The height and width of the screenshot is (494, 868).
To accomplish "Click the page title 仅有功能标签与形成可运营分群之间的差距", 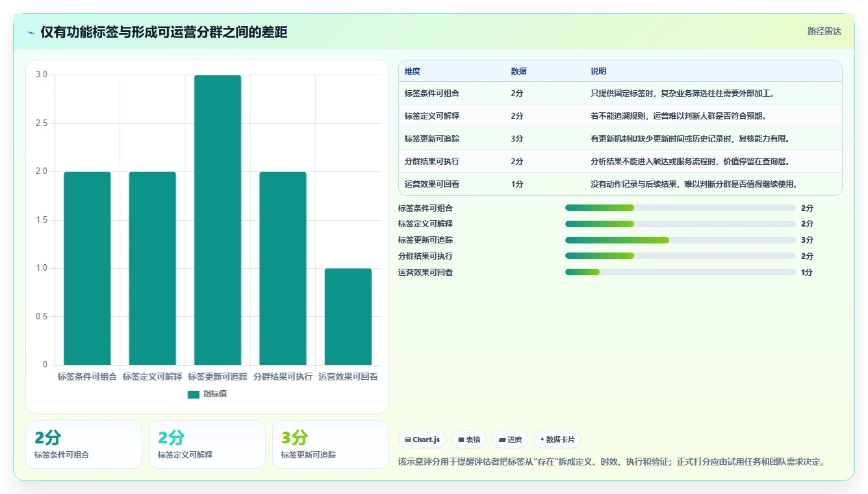I will click(164, 32).
